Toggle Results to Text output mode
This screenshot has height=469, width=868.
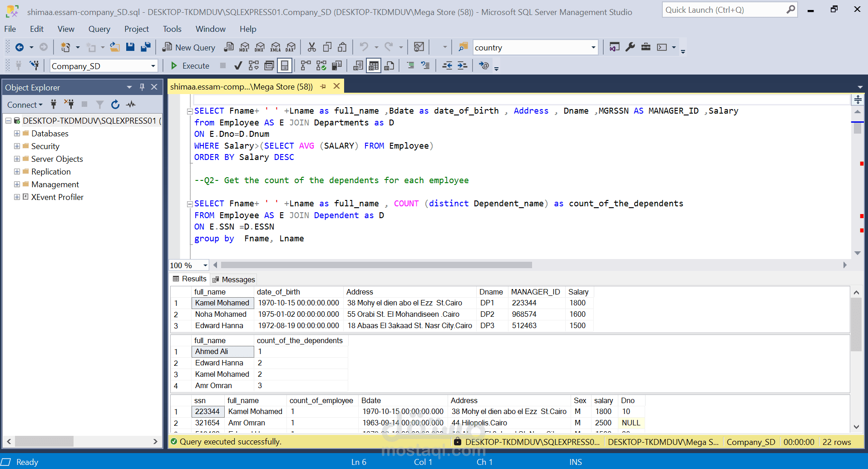358,66
